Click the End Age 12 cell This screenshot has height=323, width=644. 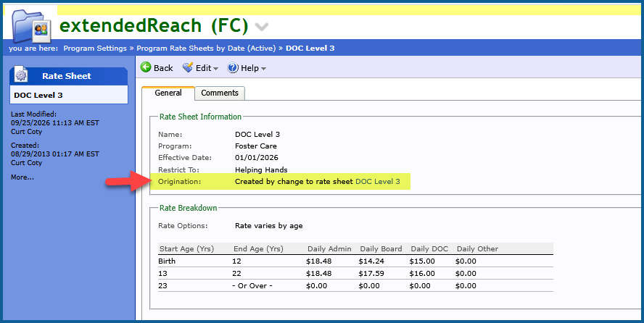click(x=236, y=261)
